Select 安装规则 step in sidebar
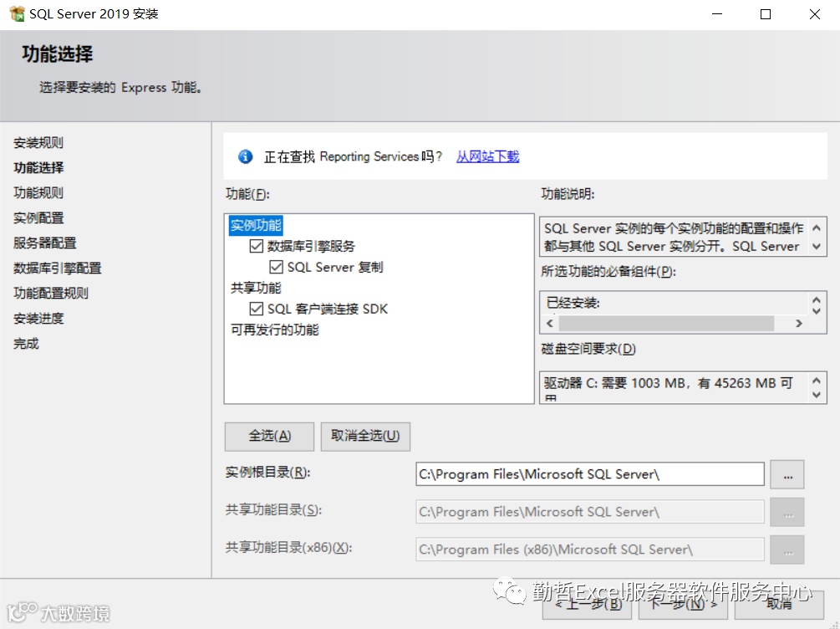This screenshot has width=840, height=629. pyautogui.click(x=38, y=143)
